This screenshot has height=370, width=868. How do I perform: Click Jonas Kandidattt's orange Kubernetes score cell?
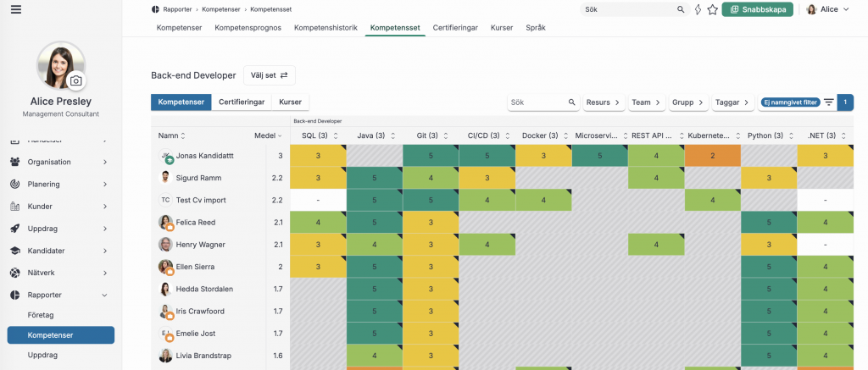(x=712, y=156)
